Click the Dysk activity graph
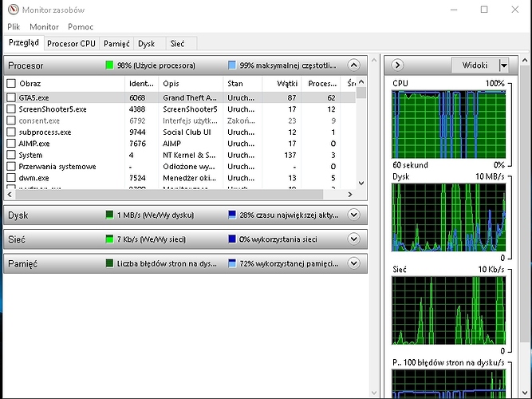Image resolution: width=532 pixels, height=399 pixels. click(x=448, y=217)
